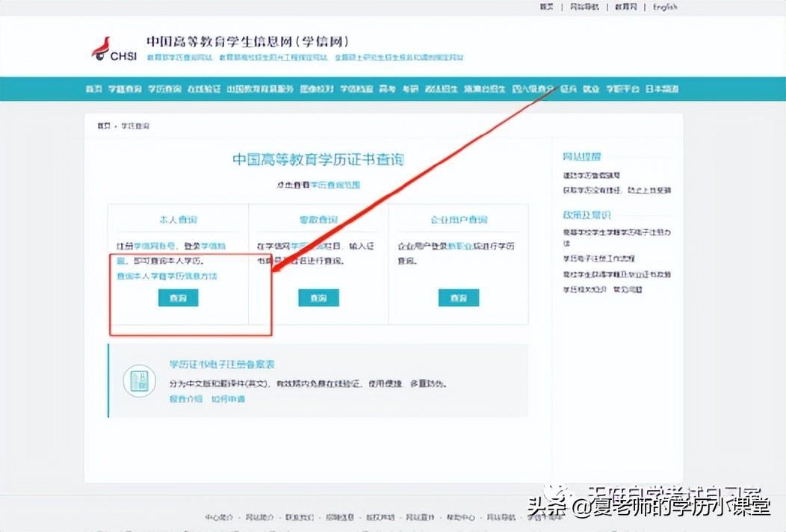Screen dimensions: 786x532
Task: Click the 如何申请 link
Action: click(x=228, y=399)
